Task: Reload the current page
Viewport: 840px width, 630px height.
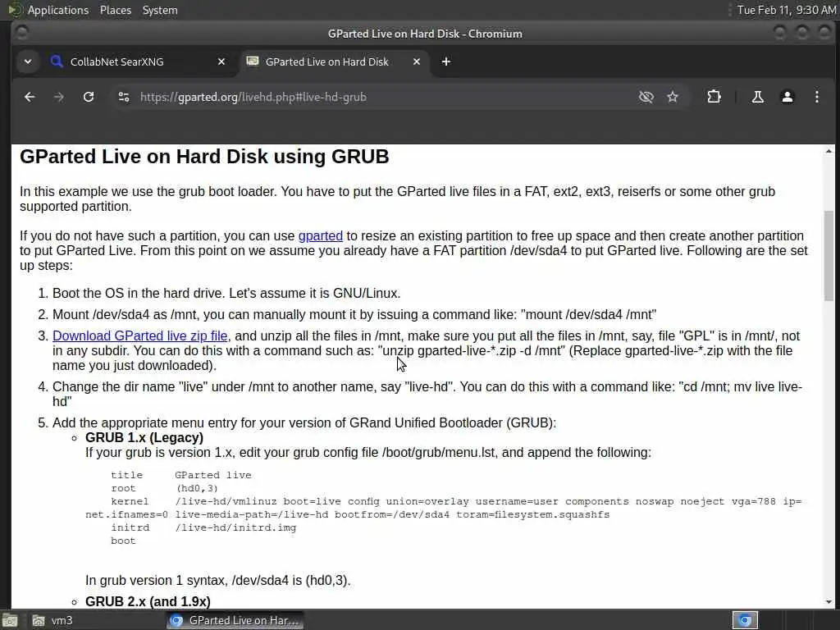Action: tap(89, 97)
